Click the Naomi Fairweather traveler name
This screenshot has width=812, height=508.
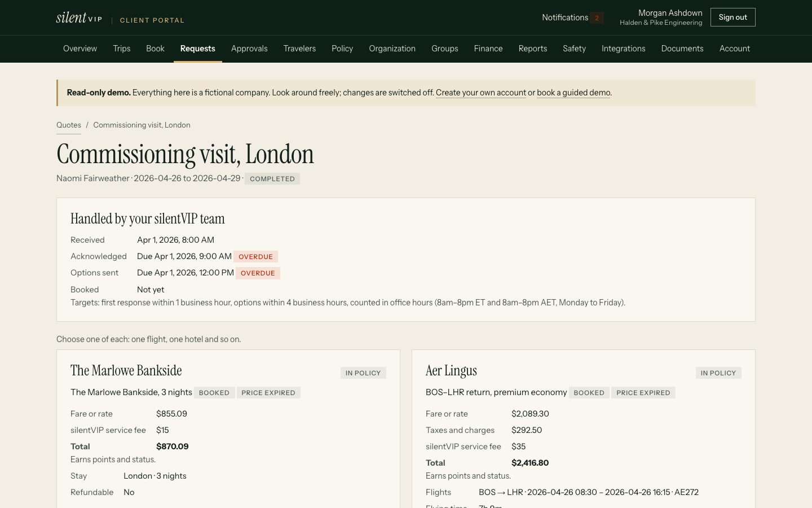coord(93,178)
